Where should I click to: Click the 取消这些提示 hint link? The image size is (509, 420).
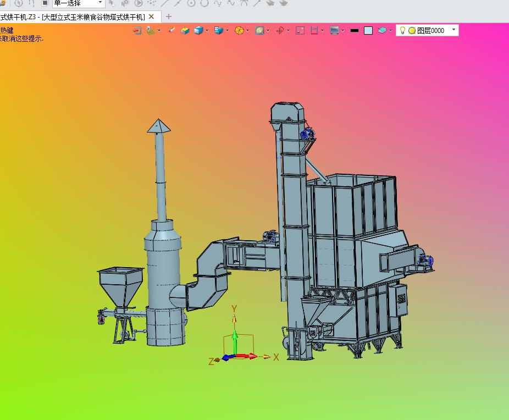coord(23,38)
